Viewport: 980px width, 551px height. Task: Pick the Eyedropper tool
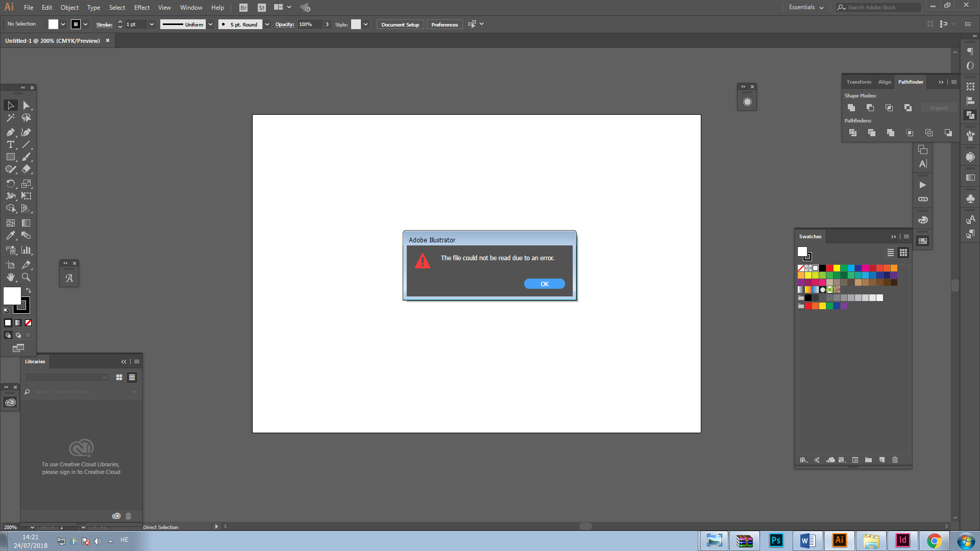10,236
